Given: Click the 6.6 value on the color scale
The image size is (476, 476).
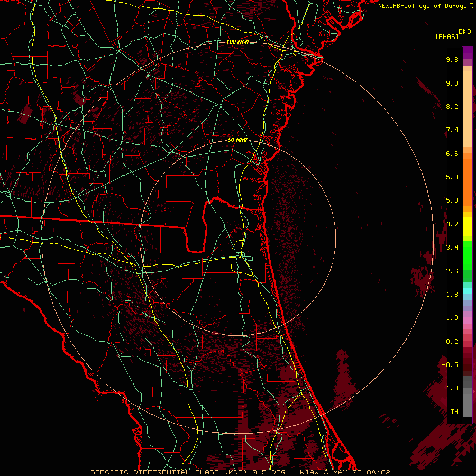Looking at the screenshot, I should (x=452, y=153).
